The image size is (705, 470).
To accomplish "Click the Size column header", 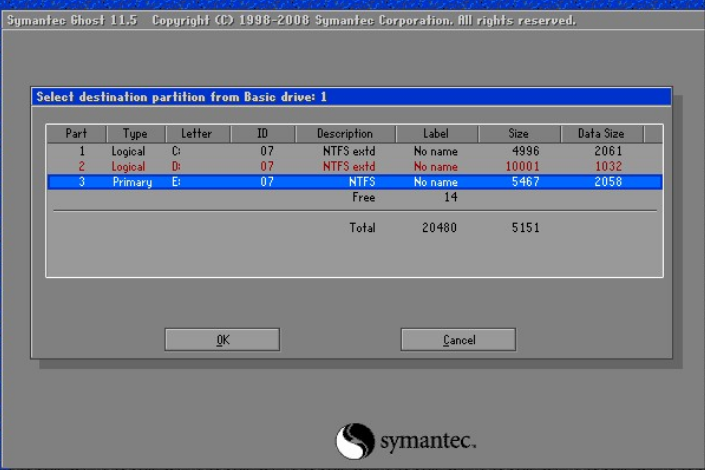I will (x=518, y=134).
